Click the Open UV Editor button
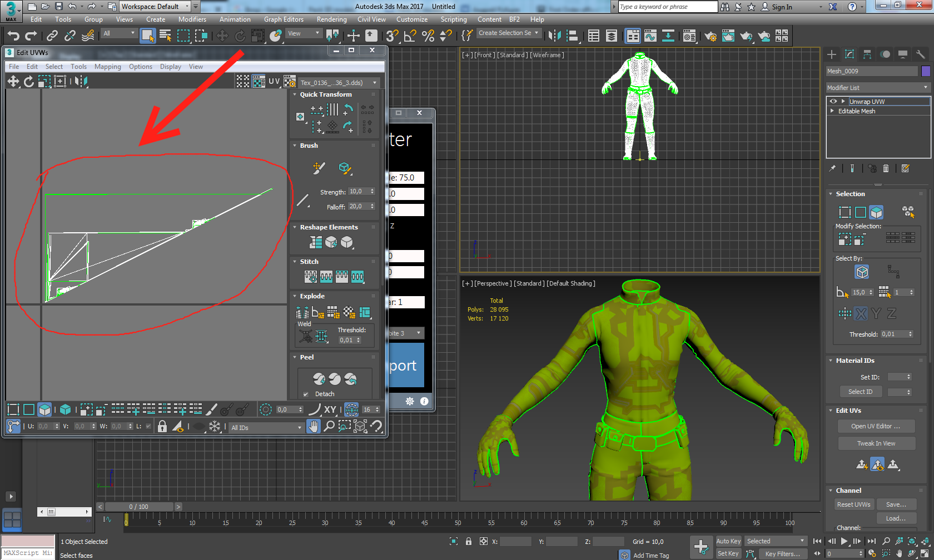934x560 pixels. point(876,426)
